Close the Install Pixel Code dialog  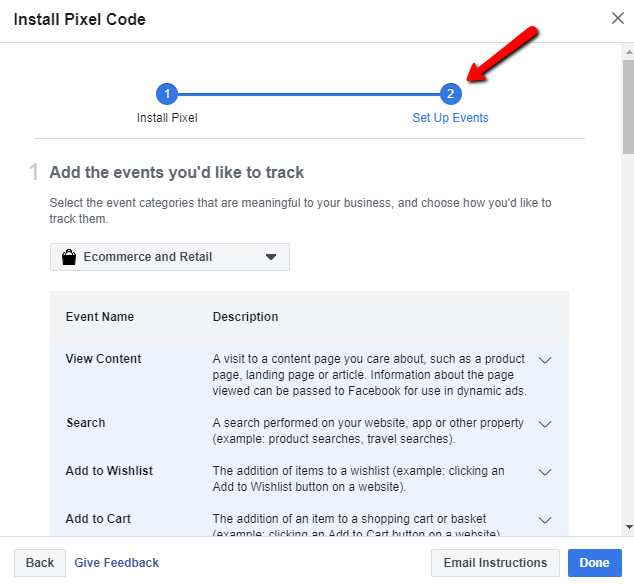point(617,18)
